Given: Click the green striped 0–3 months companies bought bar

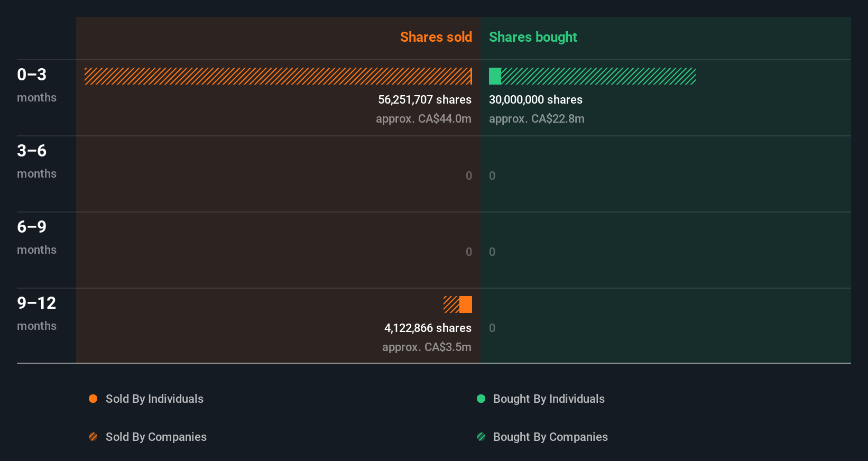Looking at the screenshot, I should coord(598,76).
